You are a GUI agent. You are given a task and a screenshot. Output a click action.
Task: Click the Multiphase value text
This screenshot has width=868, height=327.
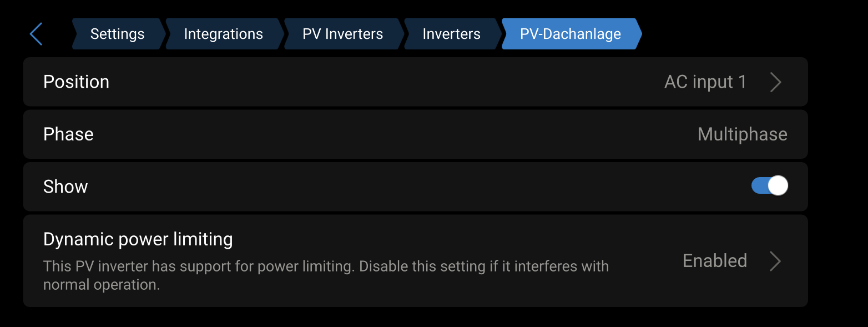tap(742, 134)
